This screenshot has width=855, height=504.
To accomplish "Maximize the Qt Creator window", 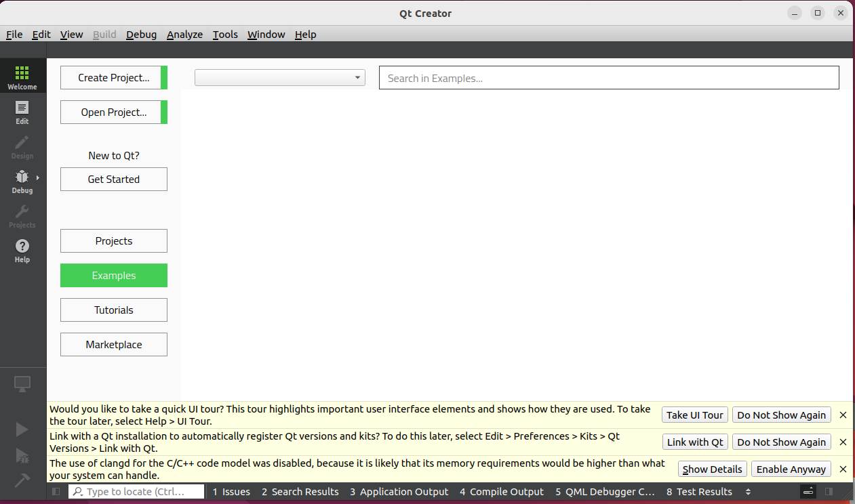I will click(818, 13).
